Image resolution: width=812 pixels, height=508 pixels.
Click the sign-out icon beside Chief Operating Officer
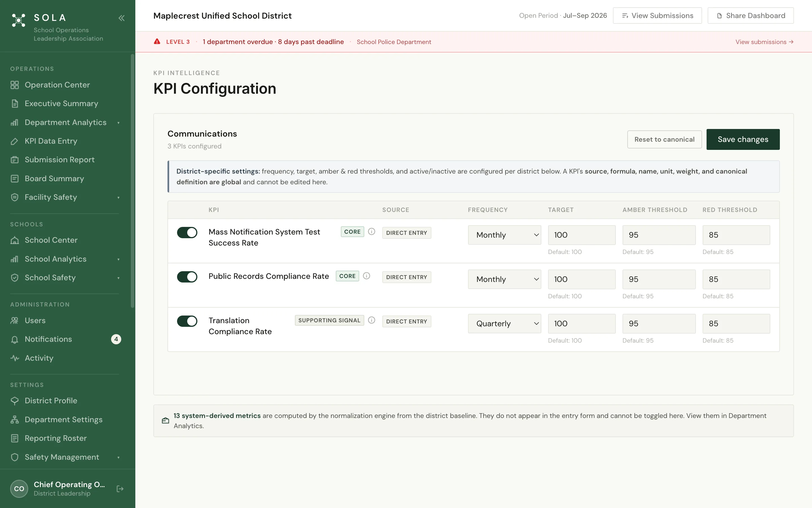[x=120, y=489]
